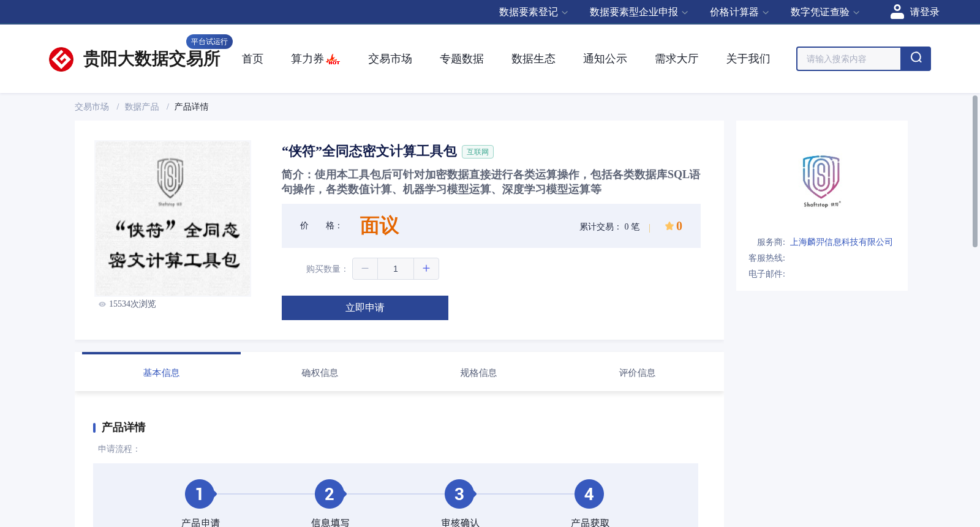Click step 1 产品申请 circle
The height and width of the screenshot is (527, 980).
[200, 494]
